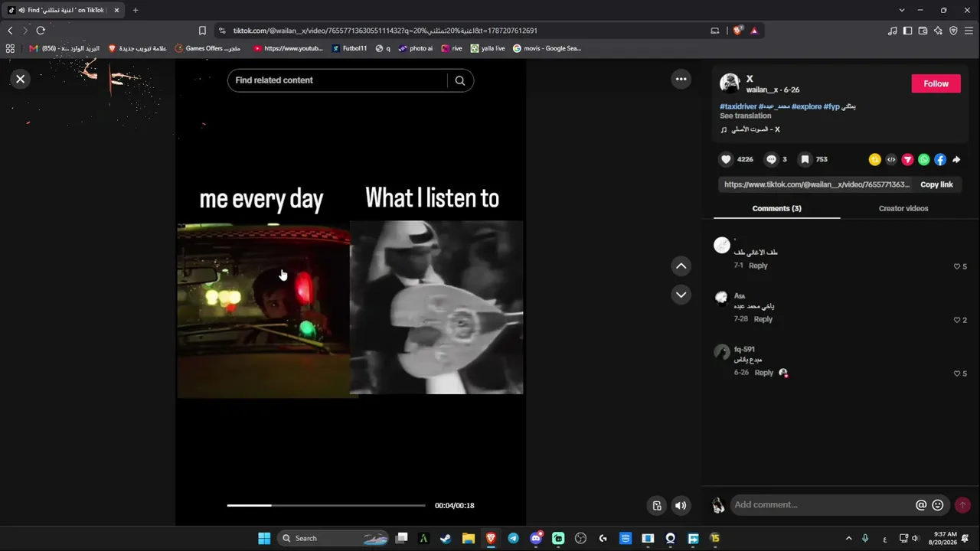Open the #explore hashtag
This screenshot has width=980, height=551.
click(806, 106)
